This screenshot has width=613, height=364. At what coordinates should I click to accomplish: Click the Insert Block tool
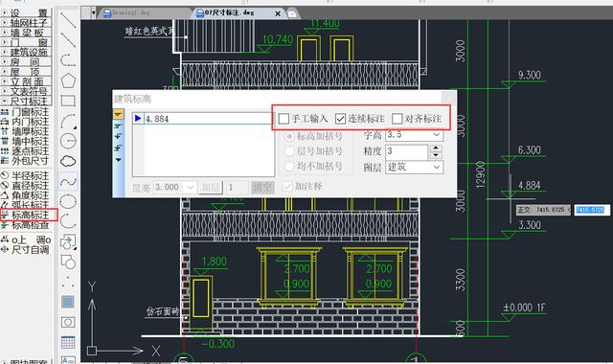click(x=68, y=241)
